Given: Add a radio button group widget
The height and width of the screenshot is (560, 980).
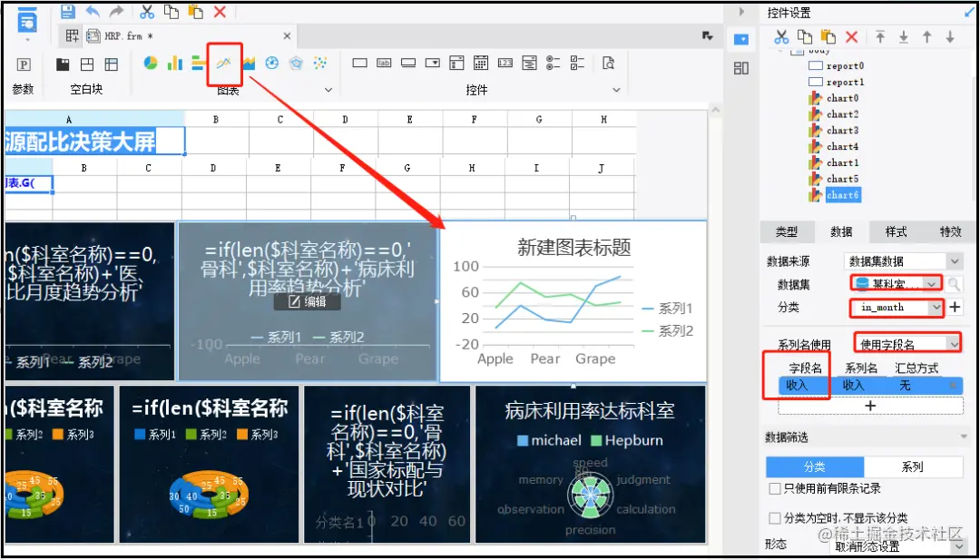Looking at the screenshot, I should [554, 63].
